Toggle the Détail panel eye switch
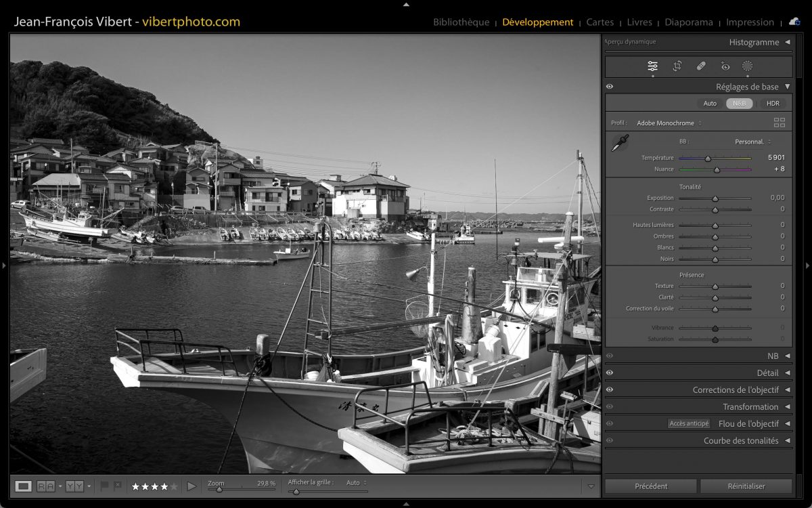 click(610, 373)
